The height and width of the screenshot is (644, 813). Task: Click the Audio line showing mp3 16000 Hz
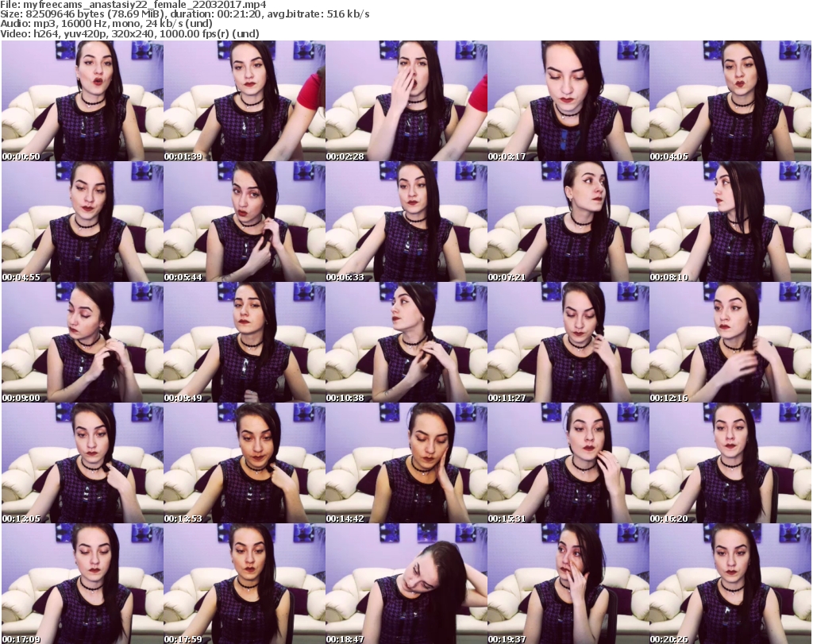[106, 24]
